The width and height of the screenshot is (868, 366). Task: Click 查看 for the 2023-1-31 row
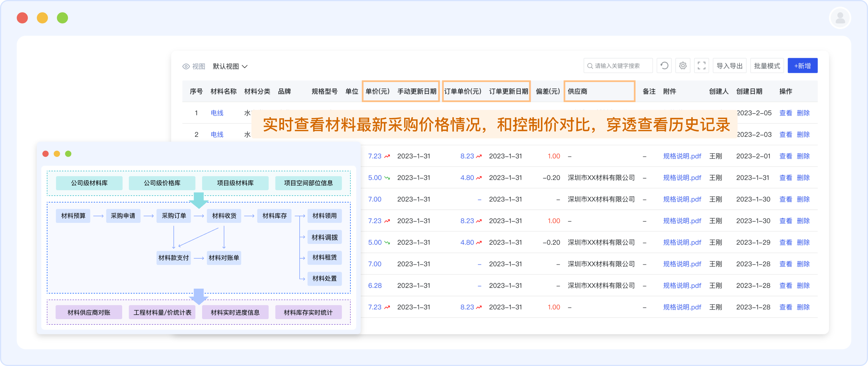pyautogui.click(x=786, y=178)
